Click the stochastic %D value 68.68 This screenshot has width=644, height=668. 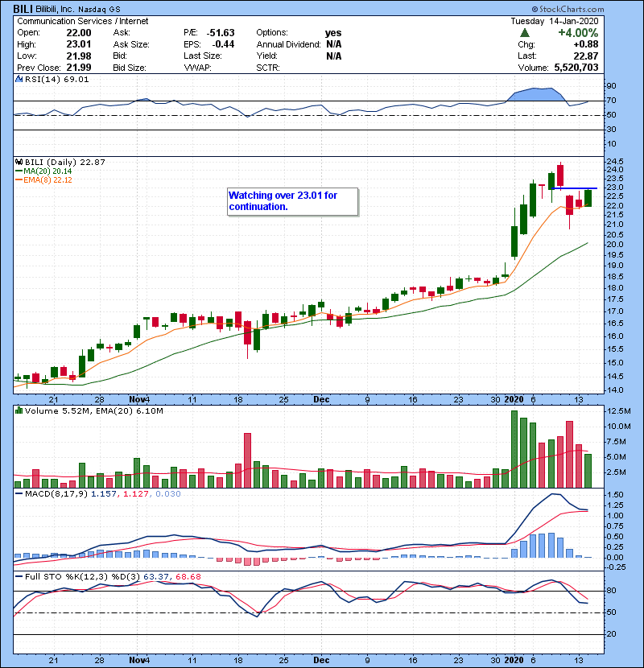point(188,577)
